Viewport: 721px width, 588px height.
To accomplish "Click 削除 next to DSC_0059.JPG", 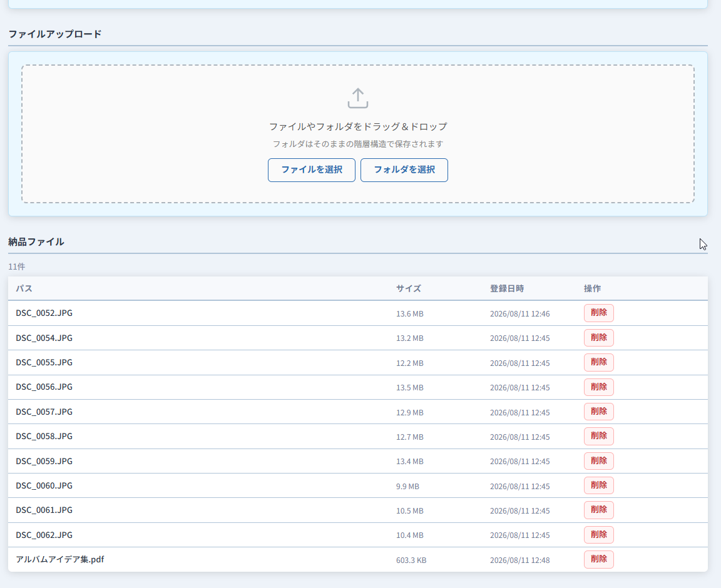I will 599,461.
